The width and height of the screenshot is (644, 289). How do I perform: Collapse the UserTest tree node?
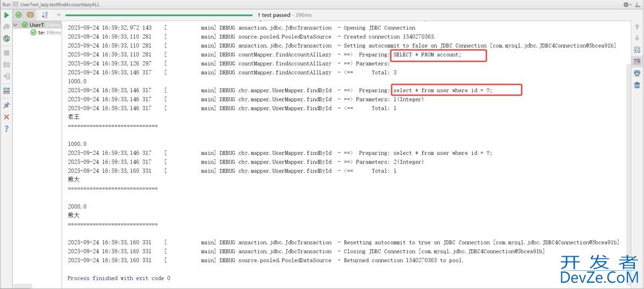16,25
